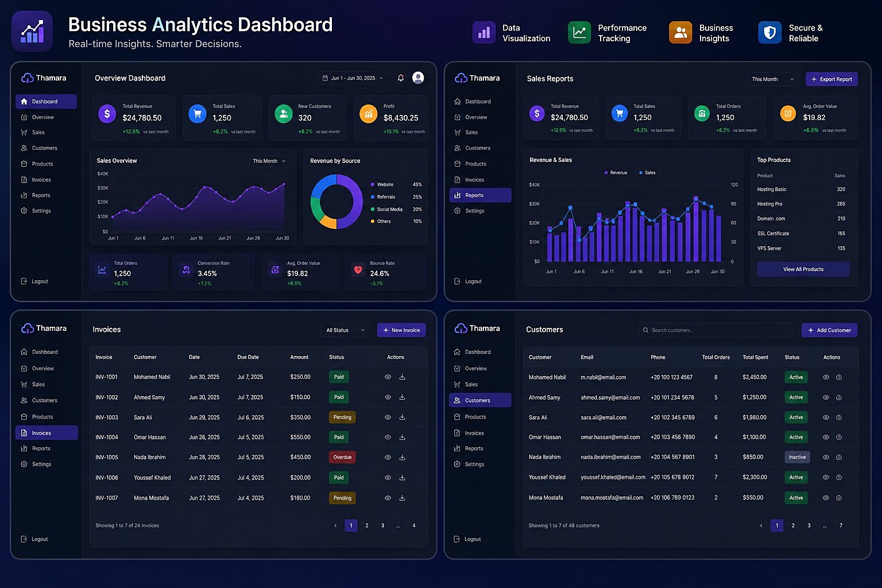View invoice INV-1002 with eye icon

[x=388, y=397]
